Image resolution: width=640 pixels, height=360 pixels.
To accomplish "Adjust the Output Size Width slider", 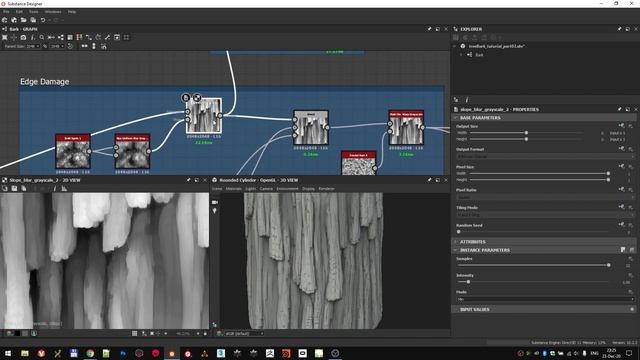I will pos(526,133).
